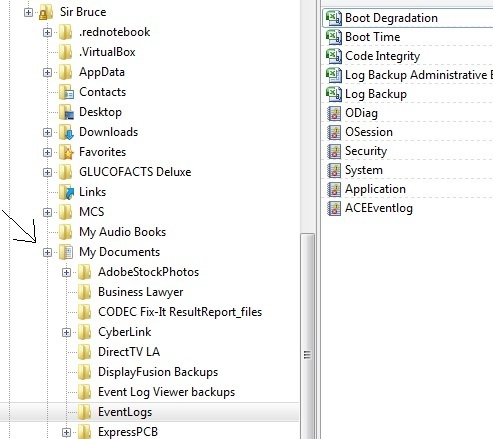Select the Contacts folder icon
Viewport: 493px width, 439px height.
pos(66,92)
